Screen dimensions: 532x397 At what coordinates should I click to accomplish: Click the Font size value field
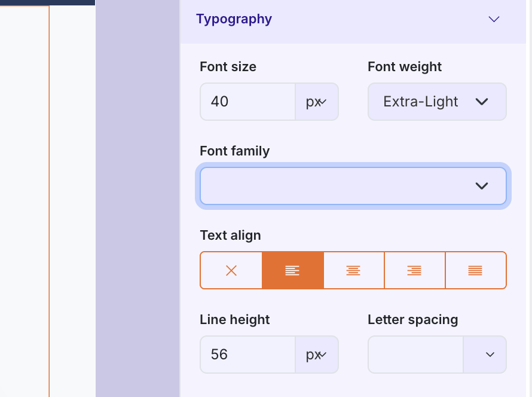(247, 102)
